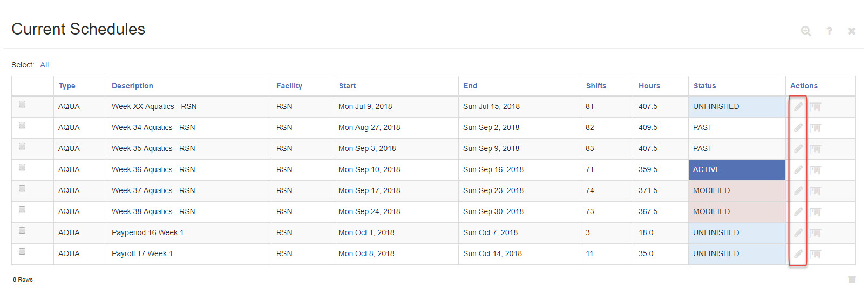Click the small icon beside the table footer
This screenshot has height=288, width=868.
tap(852, 279)
